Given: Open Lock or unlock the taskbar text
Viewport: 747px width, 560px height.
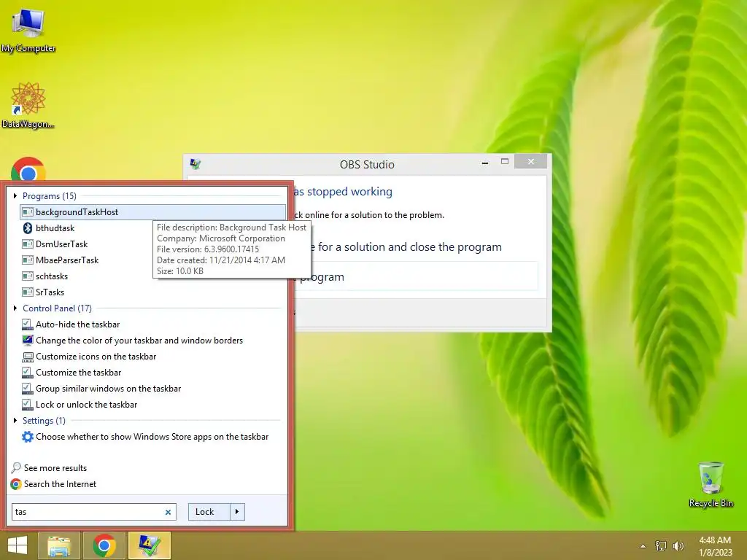Looking at the screenshot, I should (x=86, y=405).
